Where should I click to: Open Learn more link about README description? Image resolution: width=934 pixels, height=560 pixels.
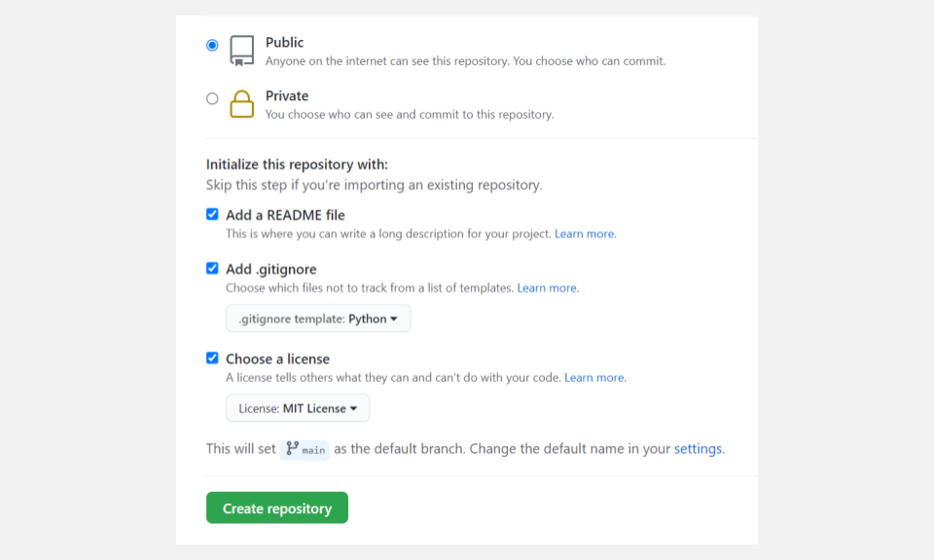585,234
